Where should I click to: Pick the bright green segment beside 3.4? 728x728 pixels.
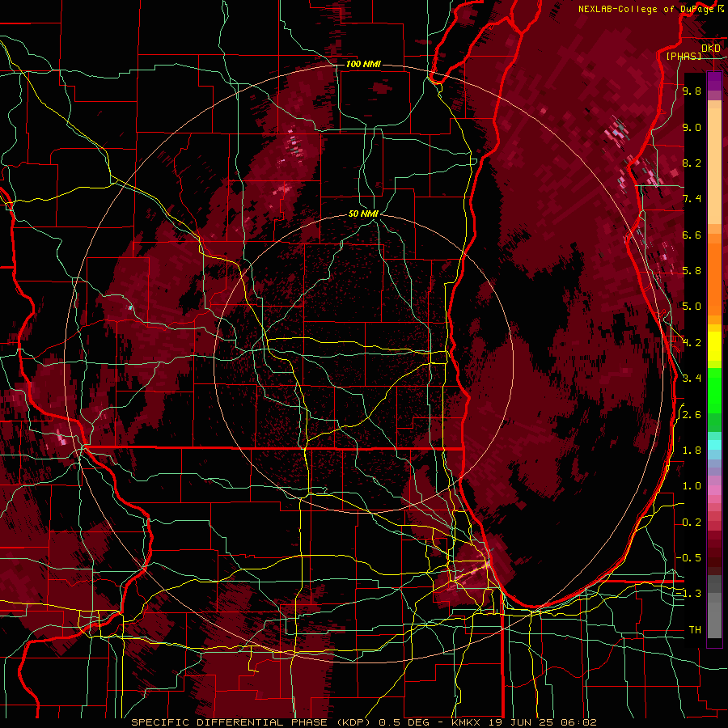tap(714, 390)
